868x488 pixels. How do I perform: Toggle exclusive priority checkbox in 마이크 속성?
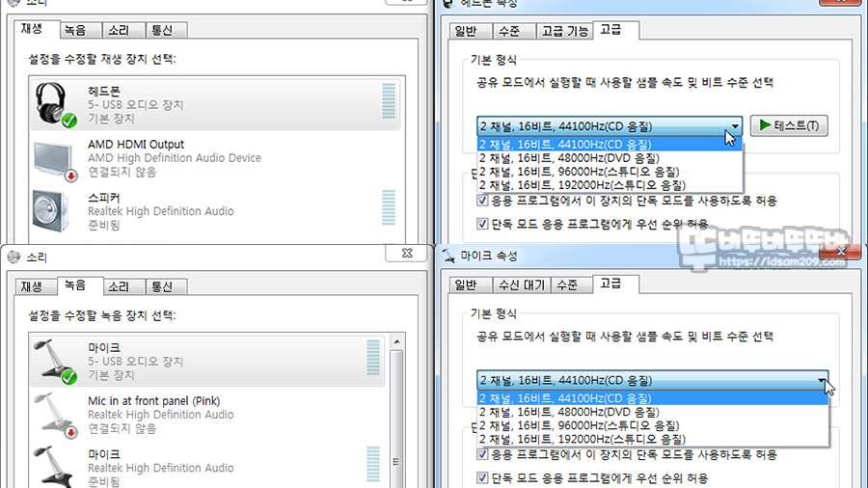click(x=482, y=477)
